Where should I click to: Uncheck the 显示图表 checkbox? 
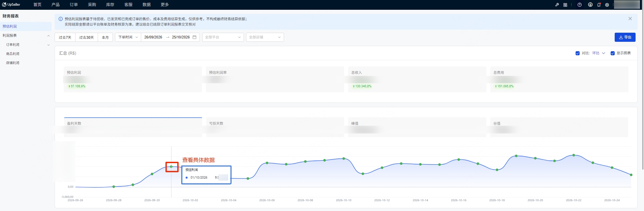[x=613, y=53]
